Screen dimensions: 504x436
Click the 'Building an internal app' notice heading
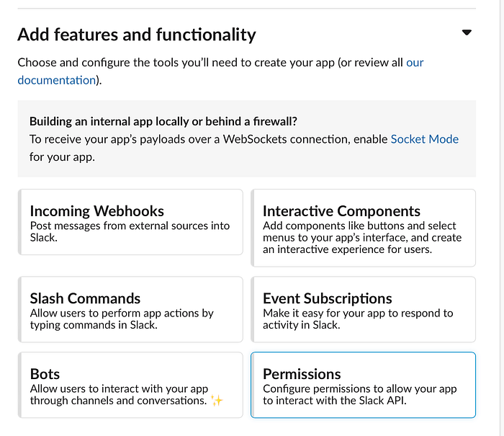tap(163, 121)
